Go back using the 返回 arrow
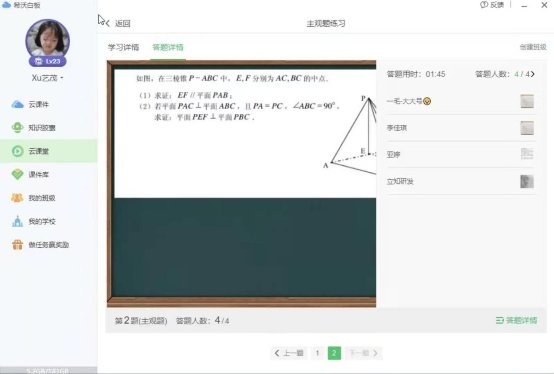554x374 pixels. click(x=107, y=24)
